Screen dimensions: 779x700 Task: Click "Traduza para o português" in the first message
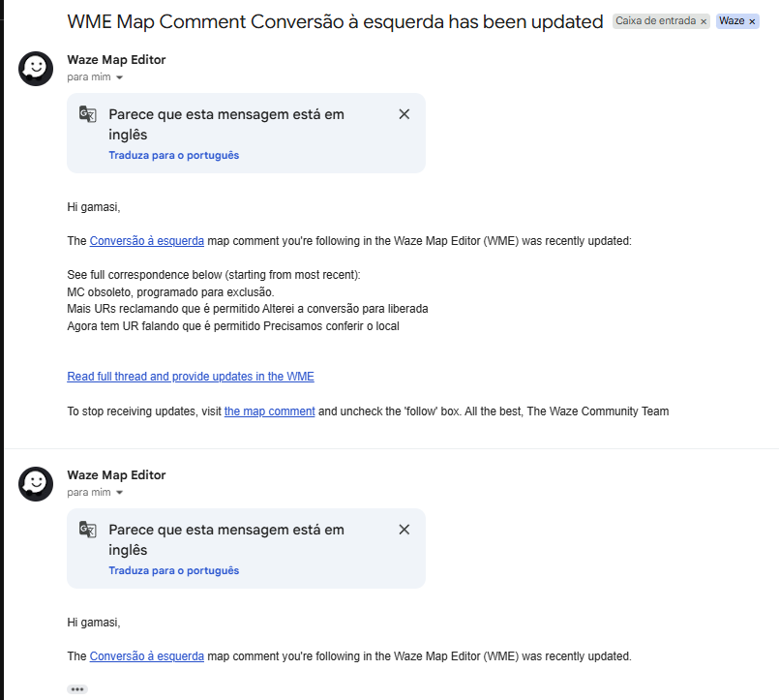coord(173,155)
